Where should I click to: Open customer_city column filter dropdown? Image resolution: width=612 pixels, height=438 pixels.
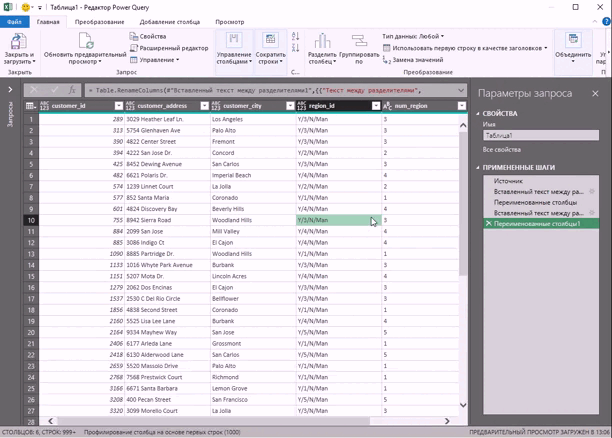pos(290,106)
